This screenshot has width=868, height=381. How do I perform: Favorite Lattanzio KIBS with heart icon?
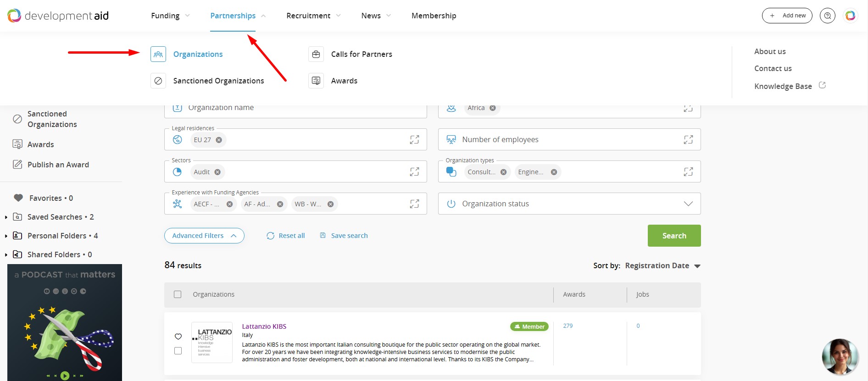coord(178,337)
